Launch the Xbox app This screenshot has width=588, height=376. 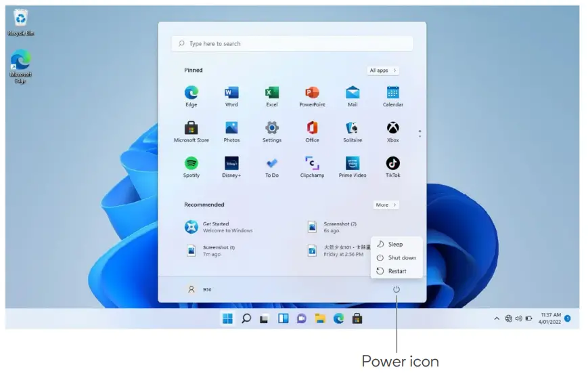(x=393, y=131)
